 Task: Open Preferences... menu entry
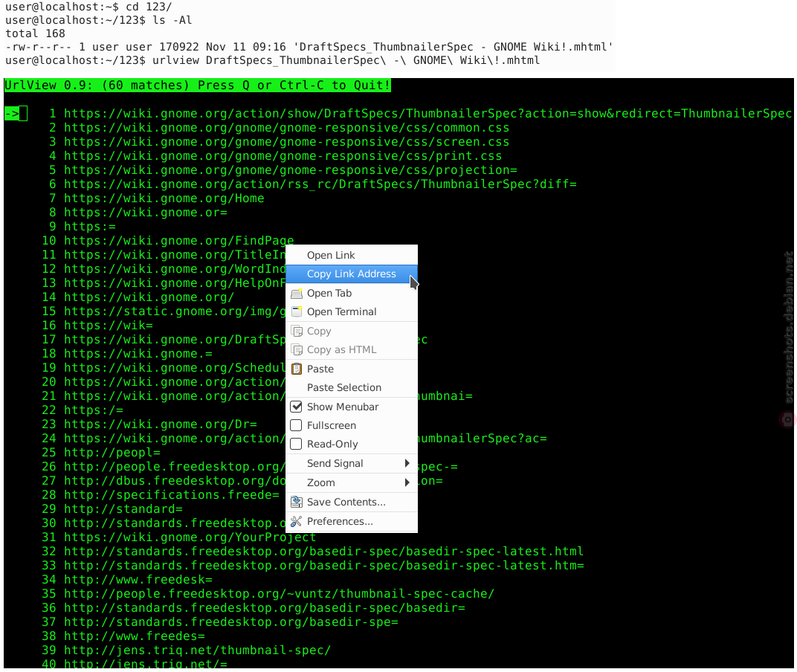pos(352,522)
